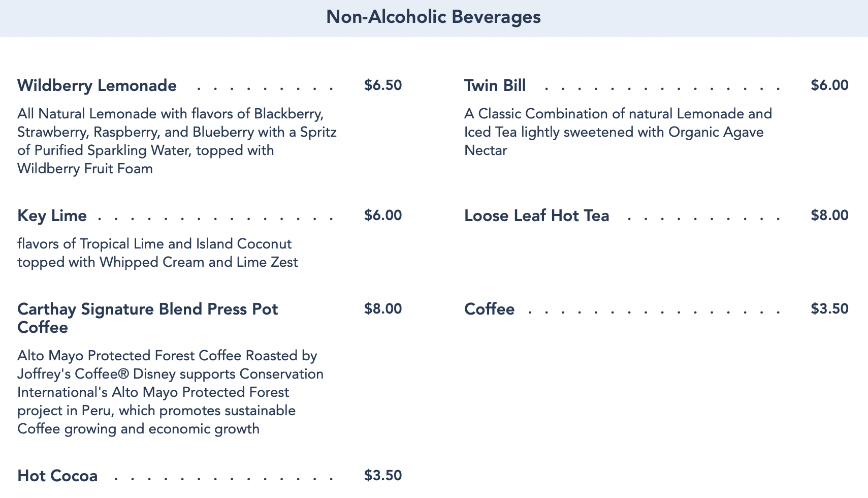
Task: Click the Alto Mayo Protected Forest description
Action: 170,392
